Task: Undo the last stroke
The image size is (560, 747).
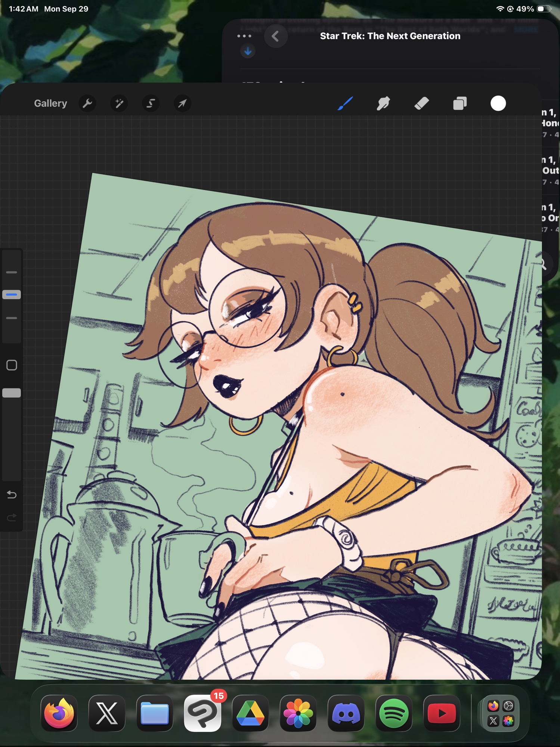Action: (12, 495)
